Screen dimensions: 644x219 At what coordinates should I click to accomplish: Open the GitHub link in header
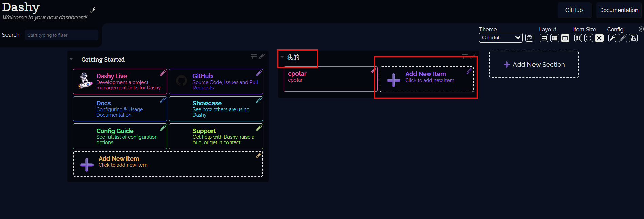(574, 10)
